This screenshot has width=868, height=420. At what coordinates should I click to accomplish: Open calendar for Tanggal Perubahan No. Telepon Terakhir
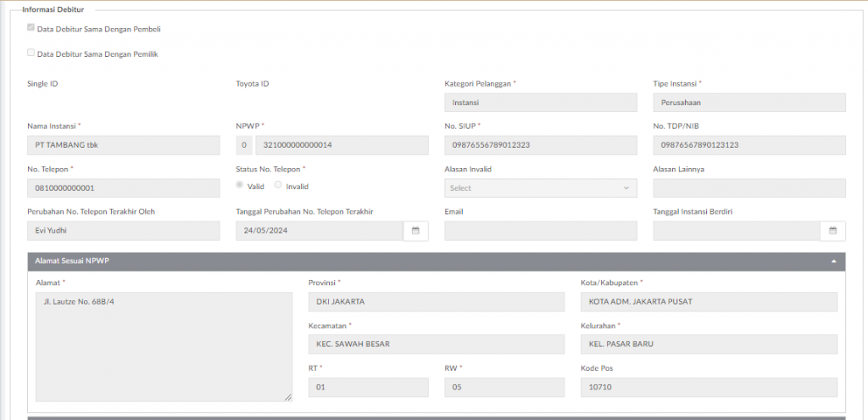pos(415,231)
